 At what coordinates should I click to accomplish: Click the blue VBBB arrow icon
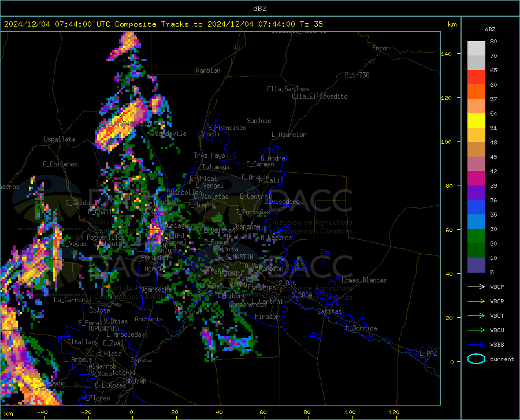476,345
